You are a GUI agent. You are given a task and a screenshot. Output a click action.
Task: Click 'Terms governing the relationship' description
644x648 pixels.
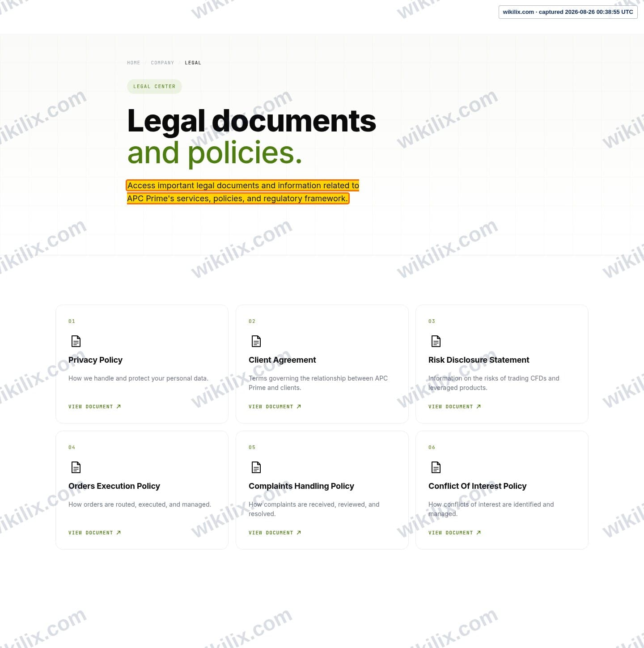pyautogui.click(x=318, y=383)
